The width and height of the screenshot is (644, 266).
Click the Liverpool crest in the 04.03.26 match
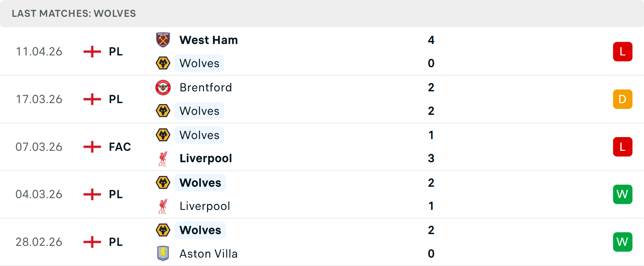click(163, 206)
